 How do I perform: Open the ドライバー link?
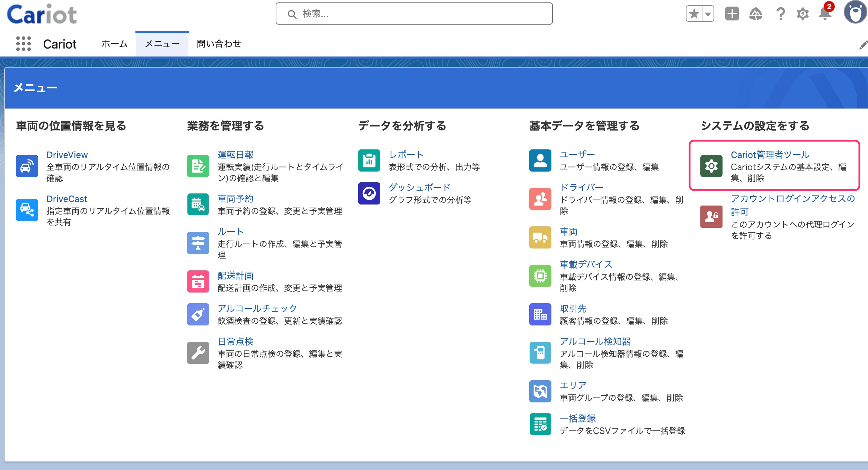click(x=582, y=188)
